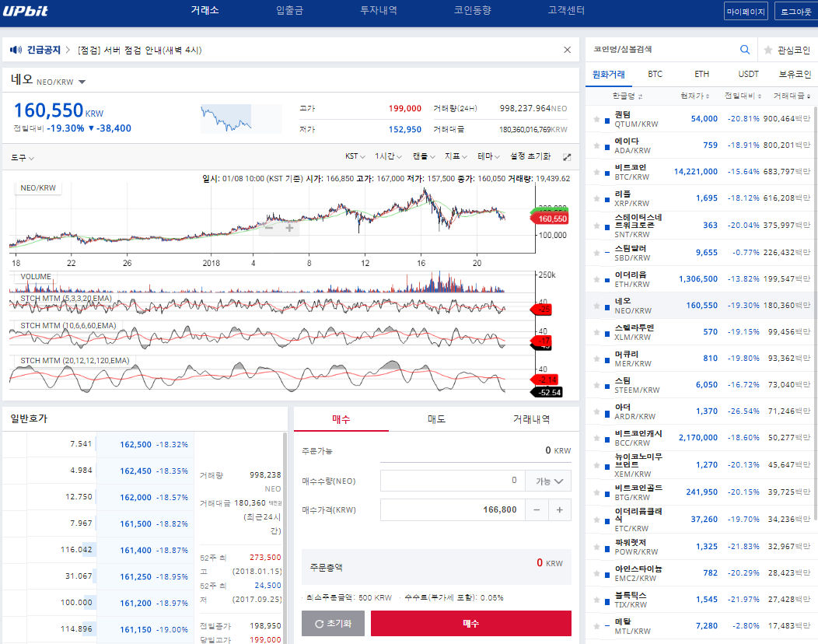Select the 비트코인캐시 BCC/KRW row
The height and width of the screenshot is (644, 818).
click(701, 438)
